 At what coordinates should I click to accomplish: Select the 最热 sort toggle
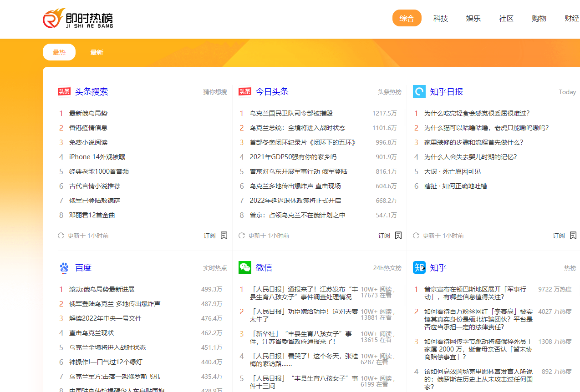pos(59,52)
